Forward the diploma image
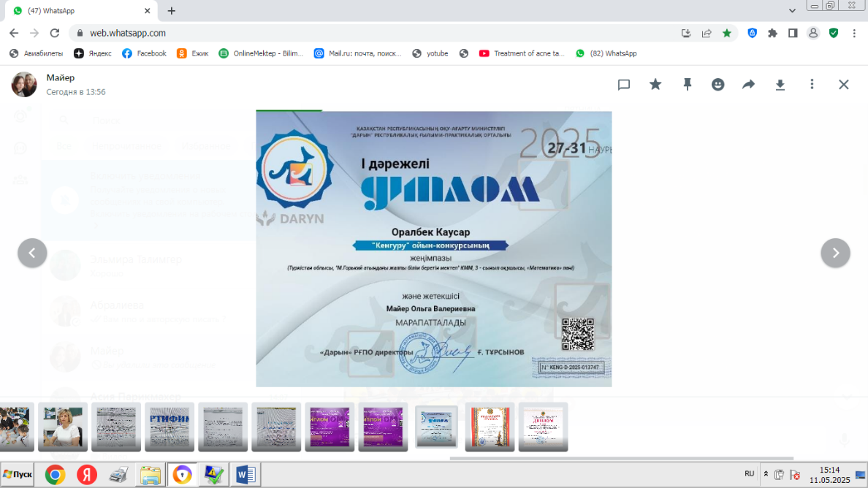Image resolution: width=868 pixels, height=488 pixels. [x=748, y=84]
